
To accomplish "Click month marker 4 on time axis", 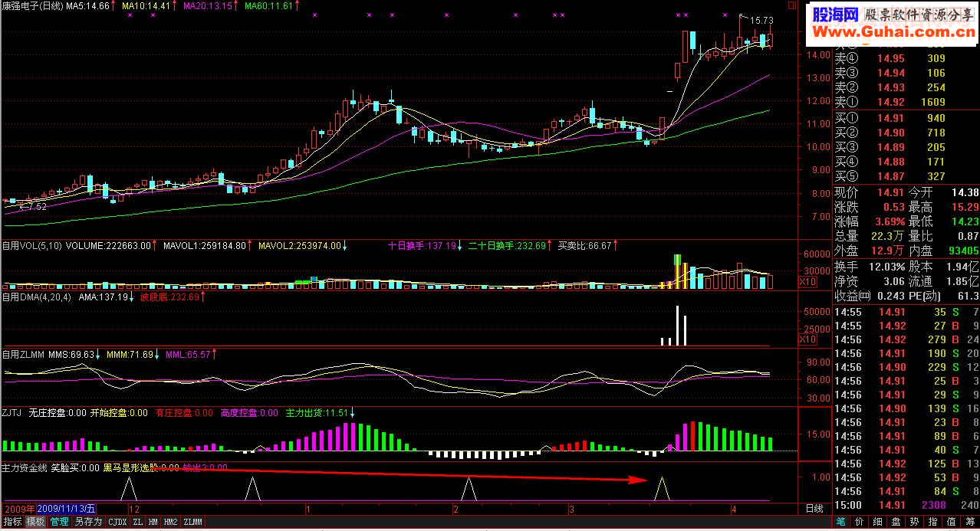I will [x=733, y=509].
